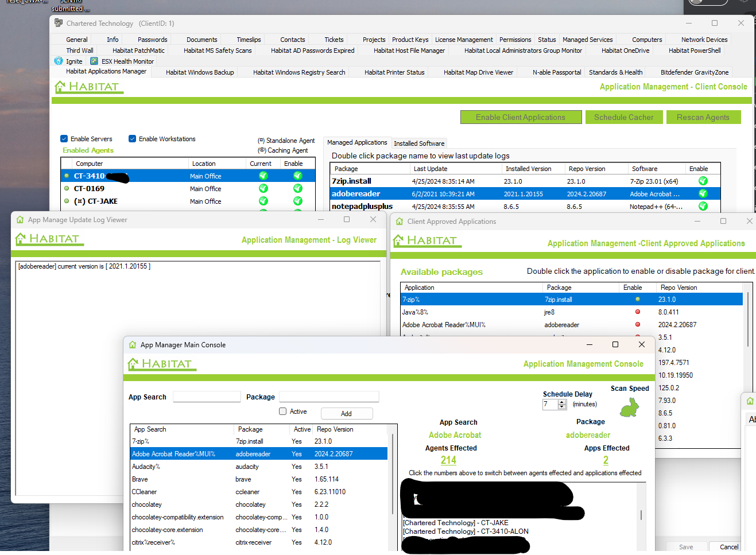Viewport: 756px width, 555px height.
Task: Click the Enable check icon for CT-JAKE
Action: 297,201
